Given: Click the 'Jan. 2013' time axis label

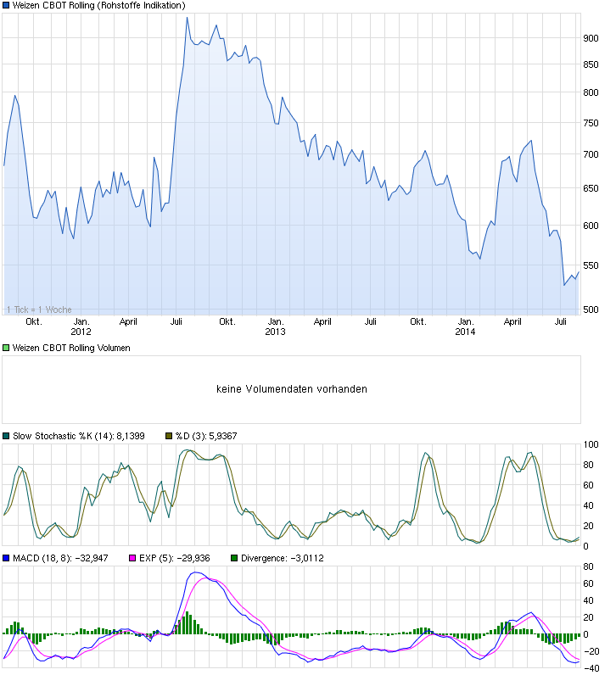Looking at the screenshot, I should click(x=275, y=326).
